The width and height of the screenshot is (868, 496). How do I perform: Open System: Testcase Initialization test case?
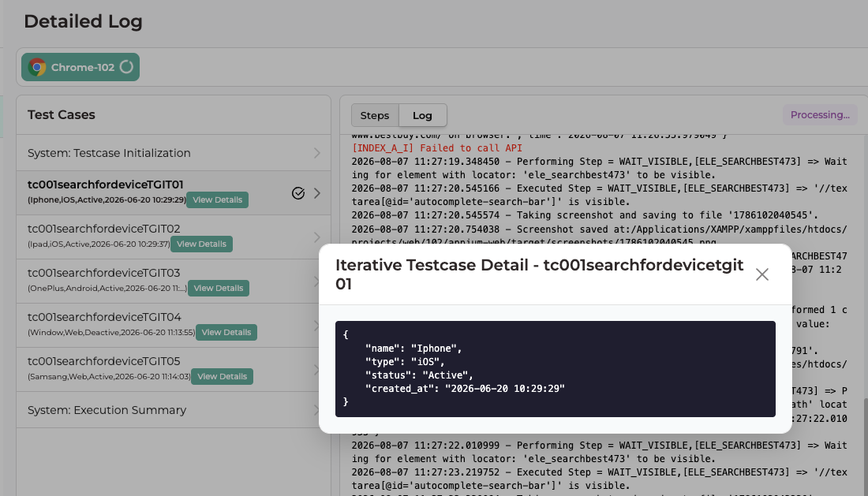174,153
